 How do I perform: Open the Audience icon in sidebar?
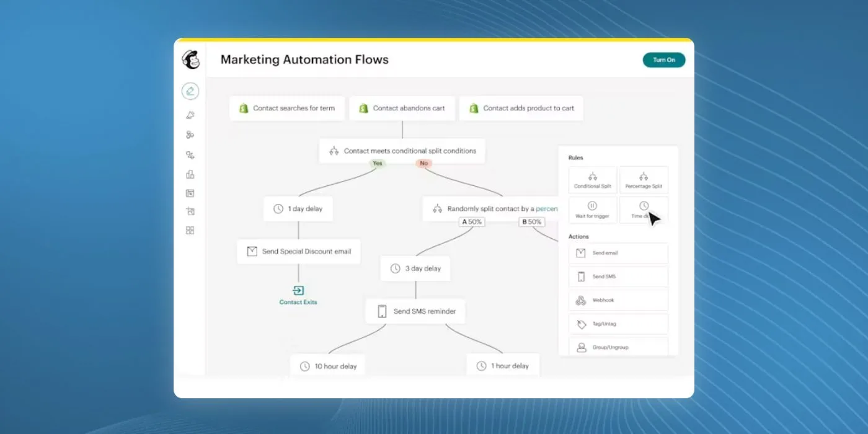[190, 135]
